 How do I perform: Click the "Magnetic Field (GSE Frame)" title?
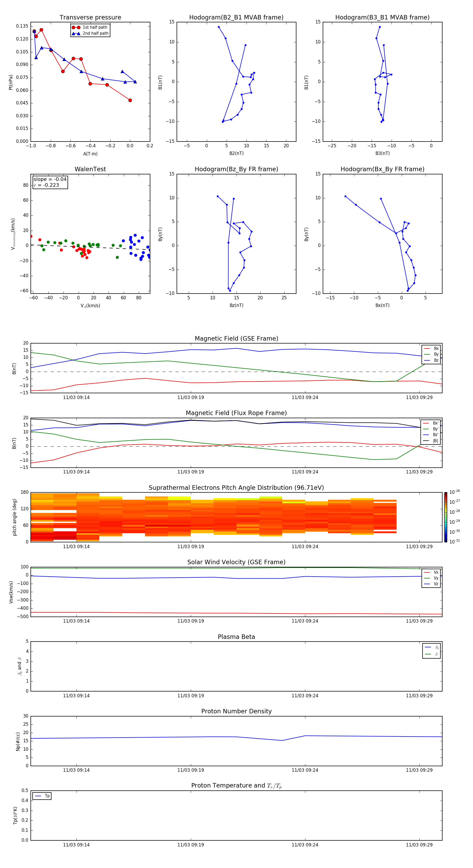(236, 339)
